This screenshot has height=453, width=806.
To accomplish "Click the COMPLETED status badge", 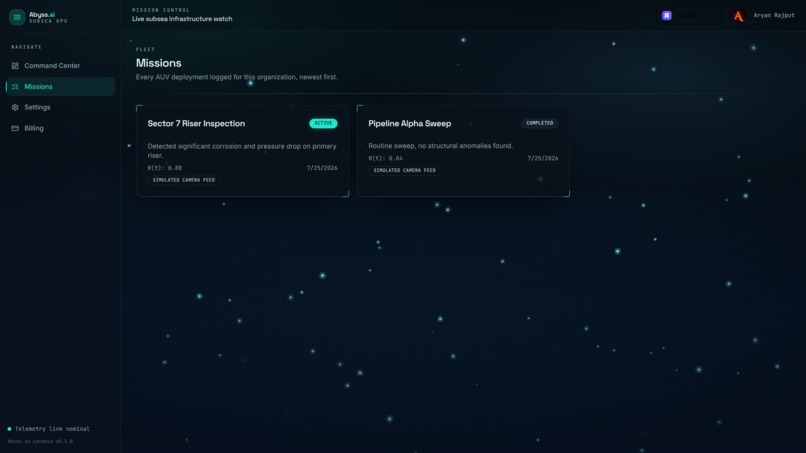I will click(x=540, y=123).
